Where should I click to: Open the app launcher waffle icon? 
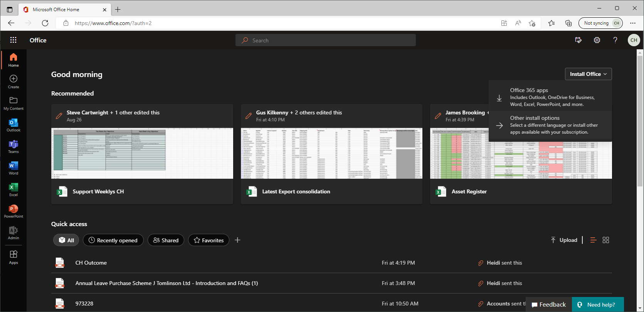tap(13, 40)
